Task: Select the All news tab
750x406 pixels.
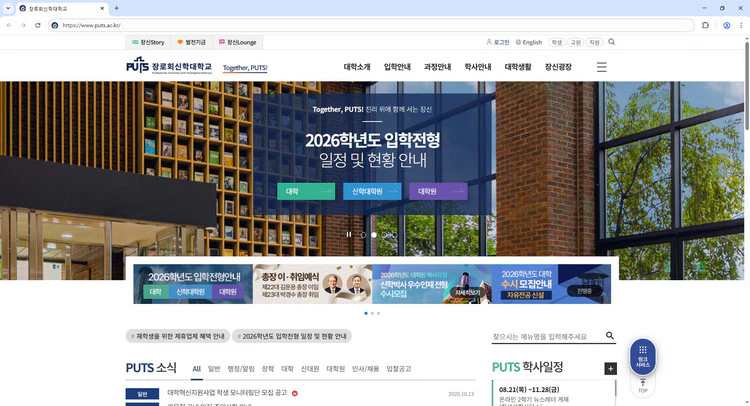Action: point(197,369)
